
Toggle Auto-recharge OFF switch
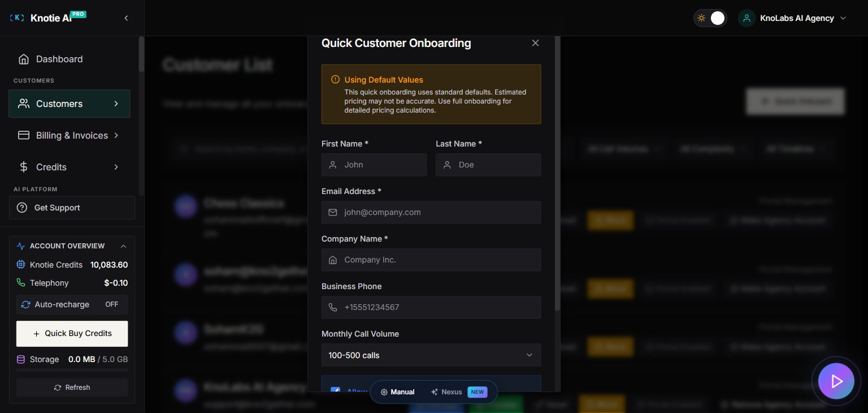pos(112,304)
